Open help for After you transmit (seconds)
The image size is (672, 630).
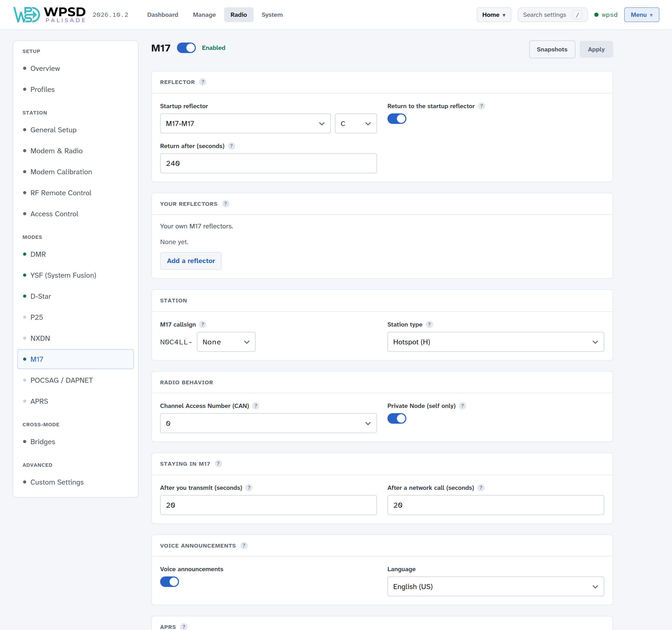pyautogui.click(x=249, y=488)
